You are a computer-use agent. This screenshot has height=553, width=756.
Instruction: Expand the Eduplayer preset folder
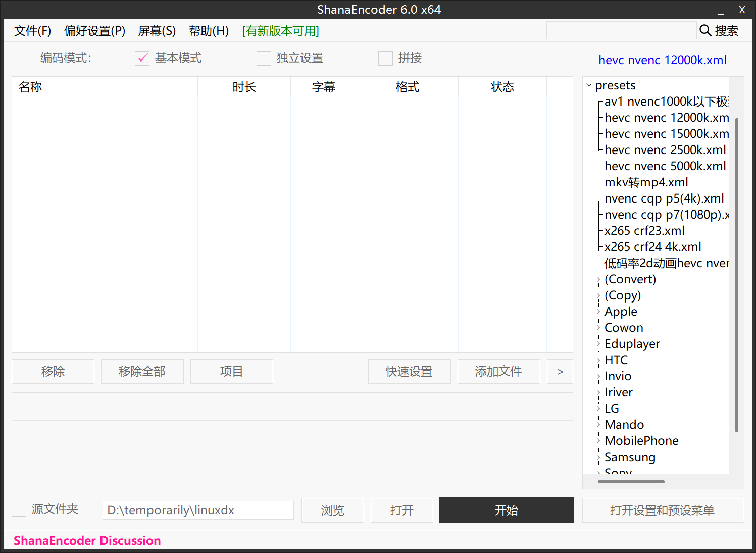pyautogui.click(x=598, y=344)
